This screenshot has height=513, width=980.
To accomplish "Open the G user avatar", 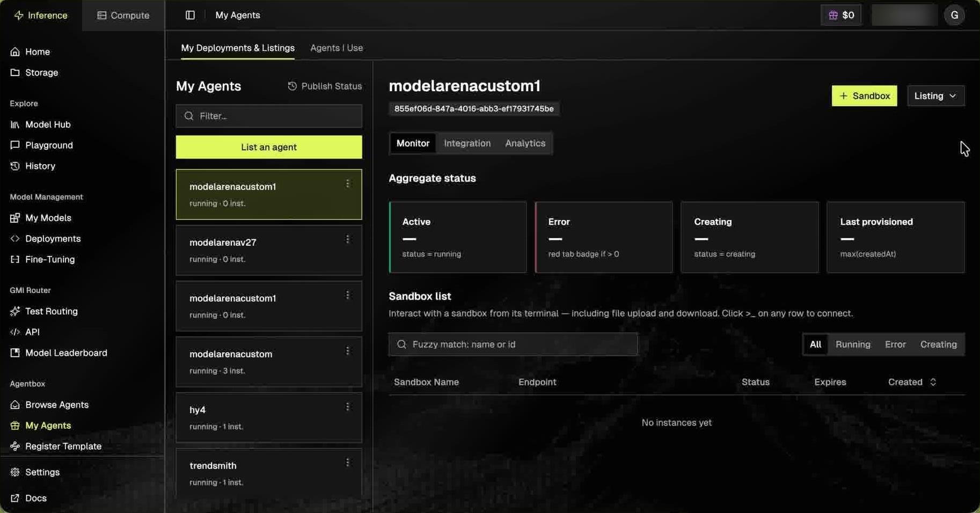I will point(954,15).
